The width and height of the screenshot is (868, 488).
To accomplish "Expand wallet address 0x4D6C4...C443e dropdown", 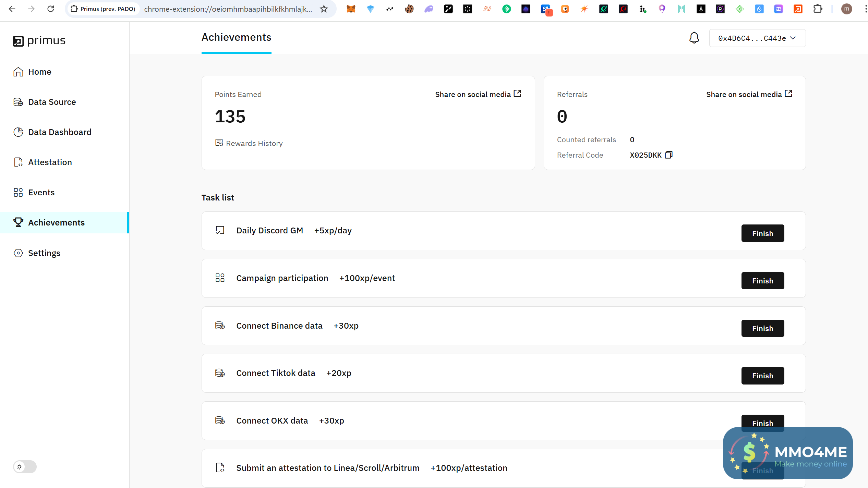I will tap(757, 38).
